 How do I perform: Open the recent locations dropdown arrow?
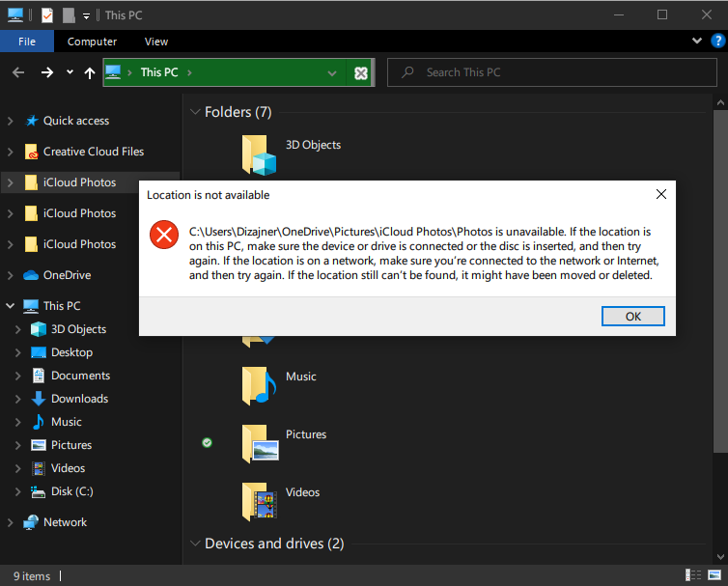click(70, 72)
